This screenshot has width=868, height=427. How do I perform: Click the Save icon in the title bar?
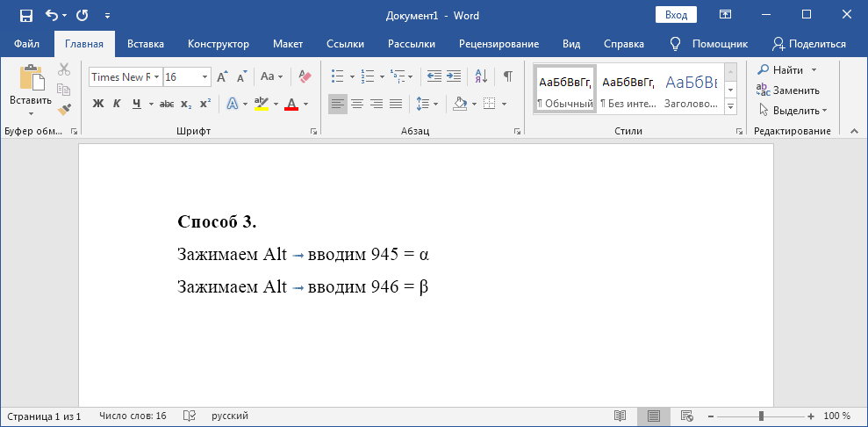point(25,15)
